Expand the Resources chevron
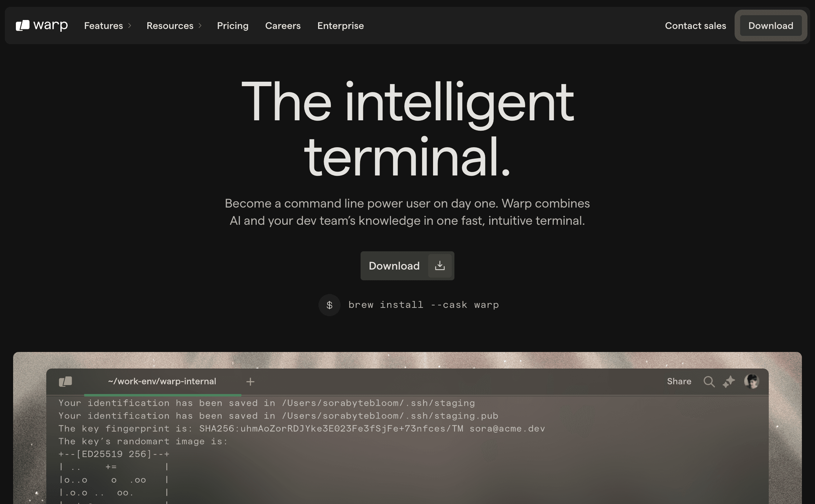Image resolution: width=815 pixels, height=504 pixels. [200, 26]
